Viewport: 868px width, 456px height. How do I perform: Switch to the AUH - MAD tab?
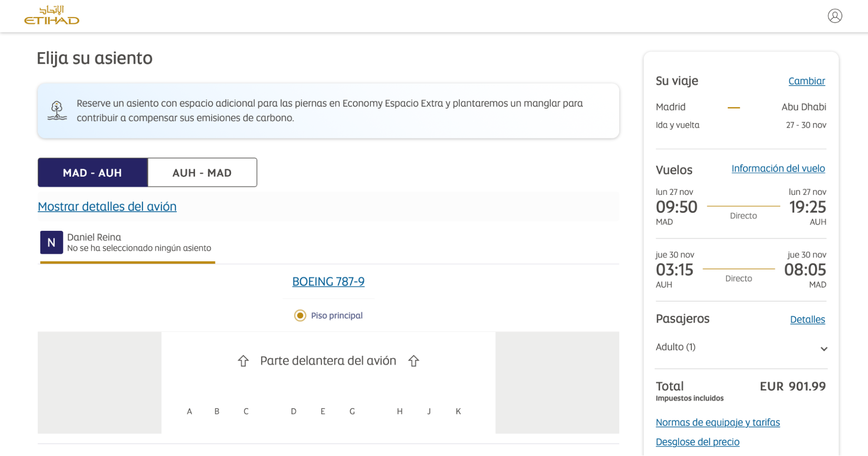tap(202, 173)
